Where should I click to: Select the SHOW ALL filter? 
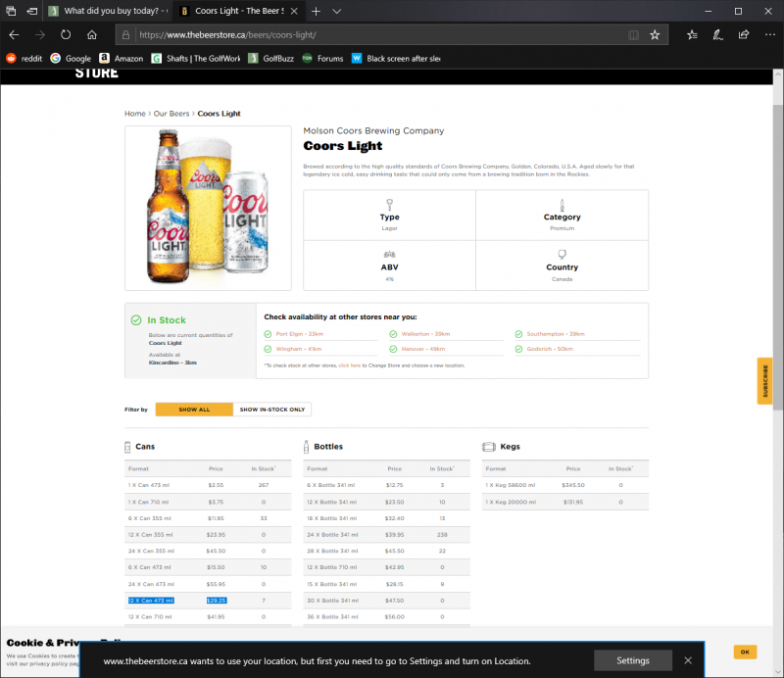194,410
